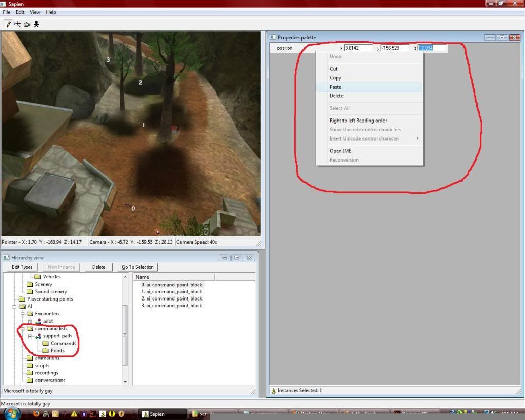Select the Commands tree item label
525x420 pixels.
64,343
